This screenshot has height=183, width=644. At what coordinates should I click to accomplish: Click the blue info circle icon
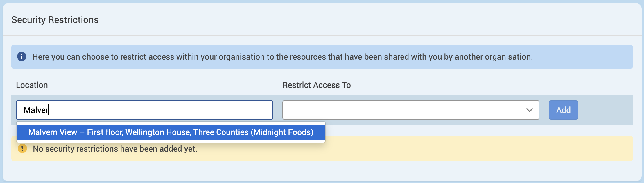(x=22, y=56)
